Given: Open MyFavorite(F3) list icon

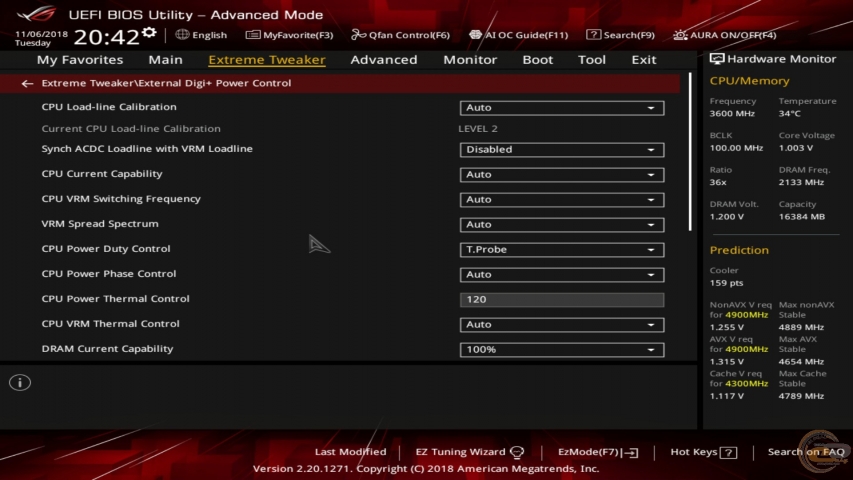Looking at the screenshot, I should [x=252, y=35].
